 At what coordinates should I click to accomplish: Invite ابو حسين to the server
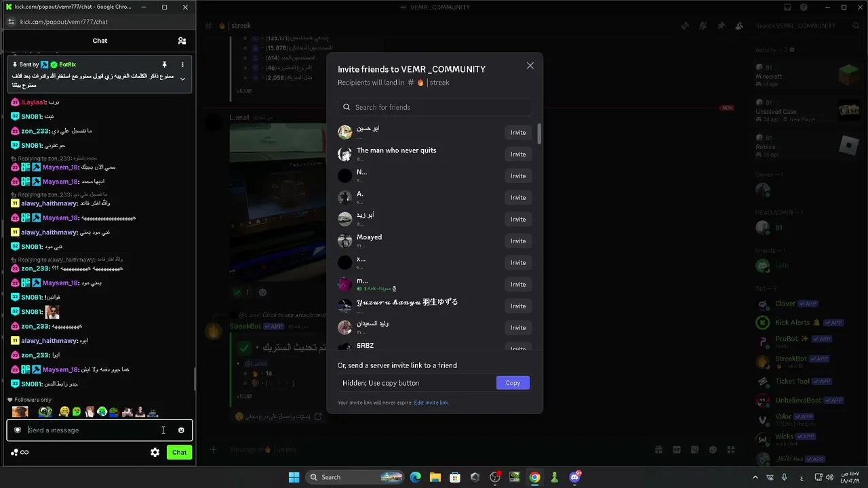(x=518, y=132)
